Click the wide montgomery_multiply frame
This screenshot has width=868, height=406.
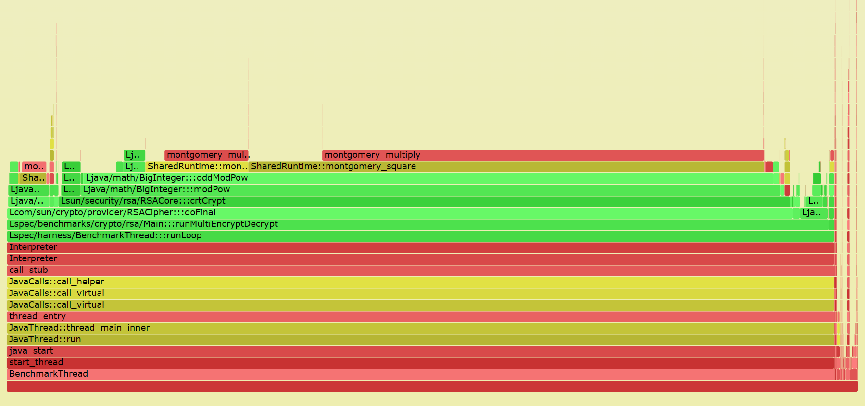click(542, 155)
